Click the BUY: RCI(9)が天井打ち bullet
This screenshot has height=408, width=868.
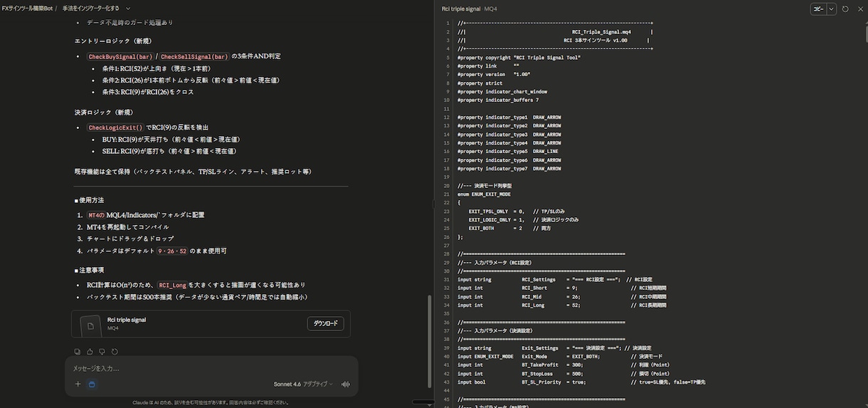pyautogui.click(x=171, y=140)
